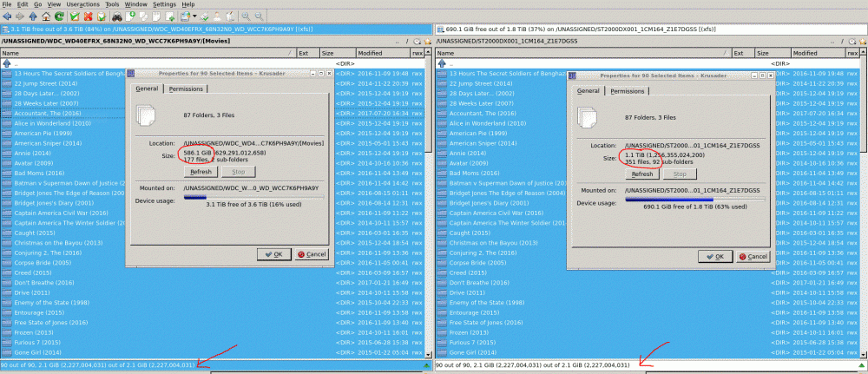Open the Window menu
Viewport: 868px width, 374px height.
pyautogui.click(x=136, y=3)
